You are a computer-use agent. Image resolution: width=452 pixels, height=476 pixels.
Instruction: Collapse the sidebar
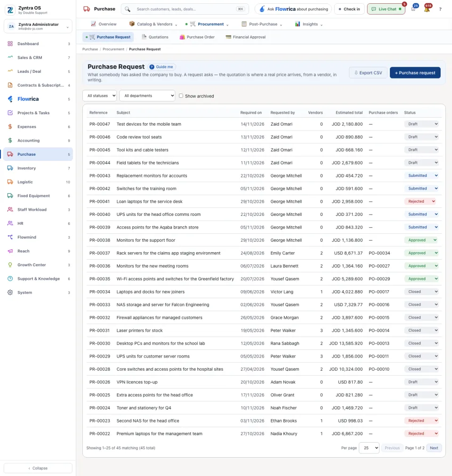click(x=38, y=468)
